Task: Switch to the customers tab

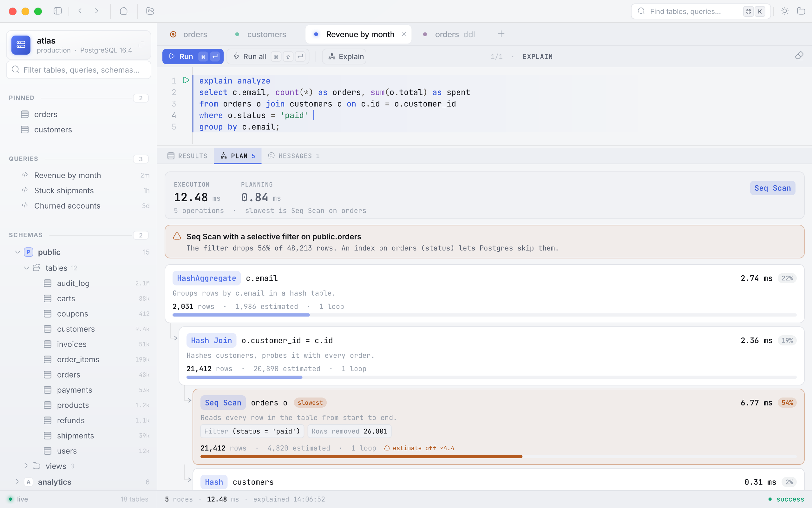Action: point(261,34)
